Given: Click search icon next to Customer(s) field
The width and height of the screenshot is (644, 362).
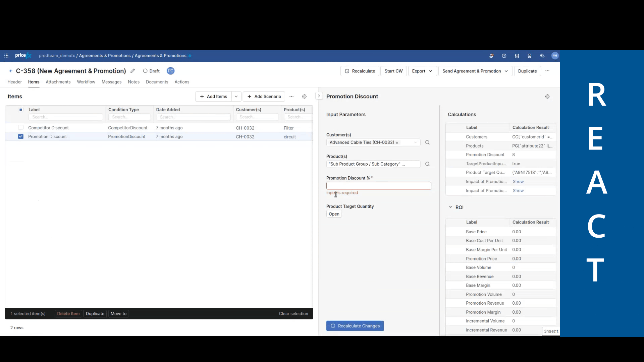Looking at the screenshot, I should (x=427, y=142).
